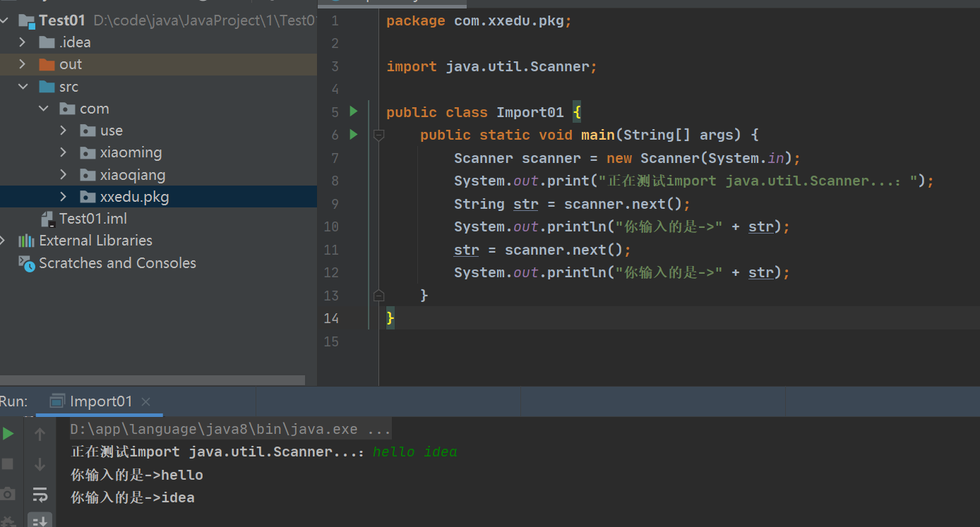Screen dimensions: 980x527
Task: Expand the xiaoming package
Action: [x=64, y=152]
